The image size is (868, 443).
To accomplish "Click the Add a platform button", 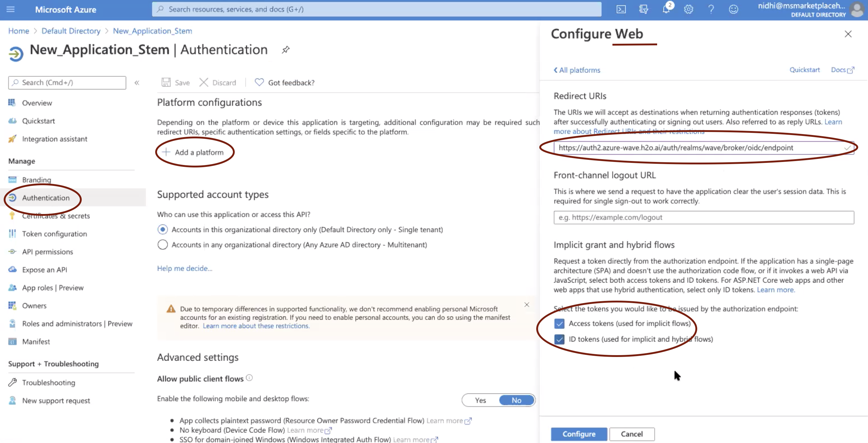I will (193, 152).
